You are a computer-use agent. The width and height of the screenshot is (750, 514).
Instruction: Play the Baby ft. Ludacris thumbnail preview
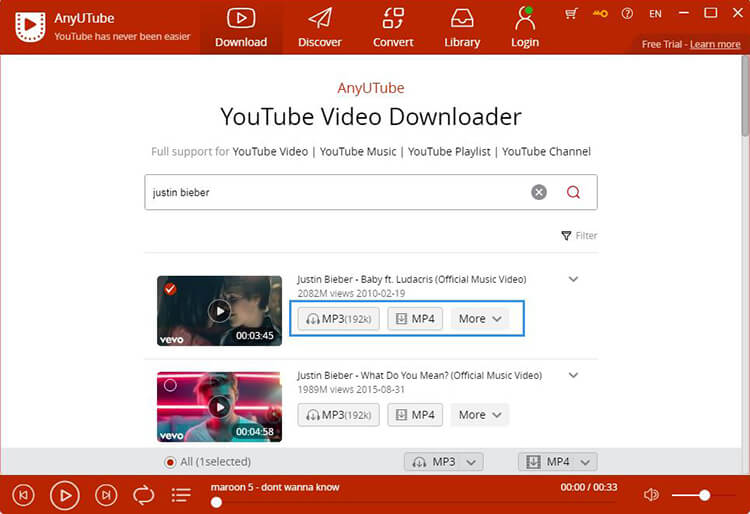click(220, 311)
